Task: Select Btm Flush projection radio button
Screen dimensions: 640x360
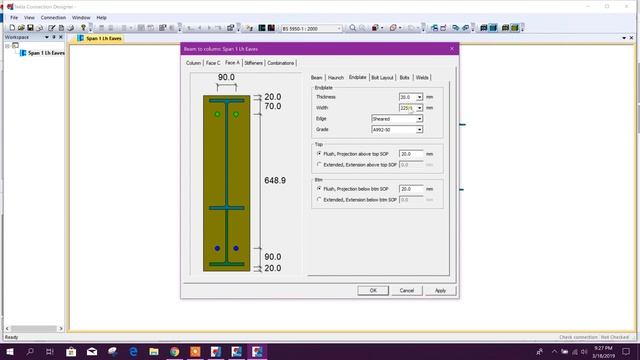Action: click(x=319, y=189)
